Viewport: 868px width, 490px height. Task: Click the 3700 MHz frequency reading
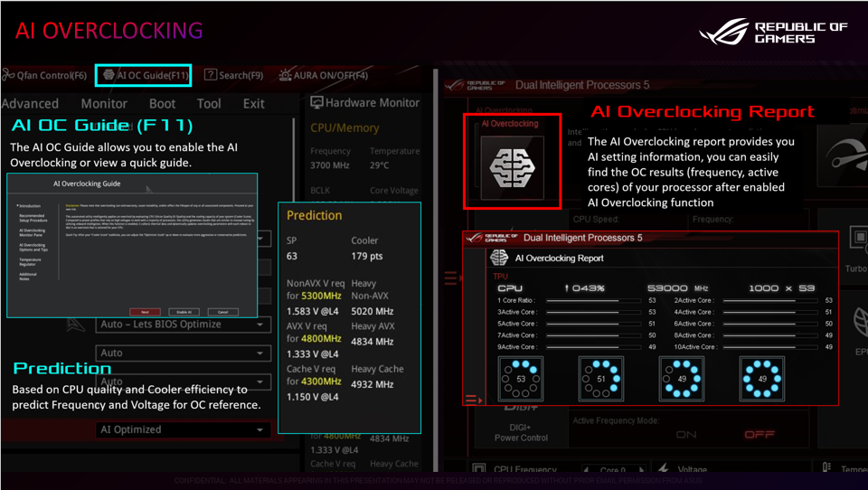pos(330,165)
